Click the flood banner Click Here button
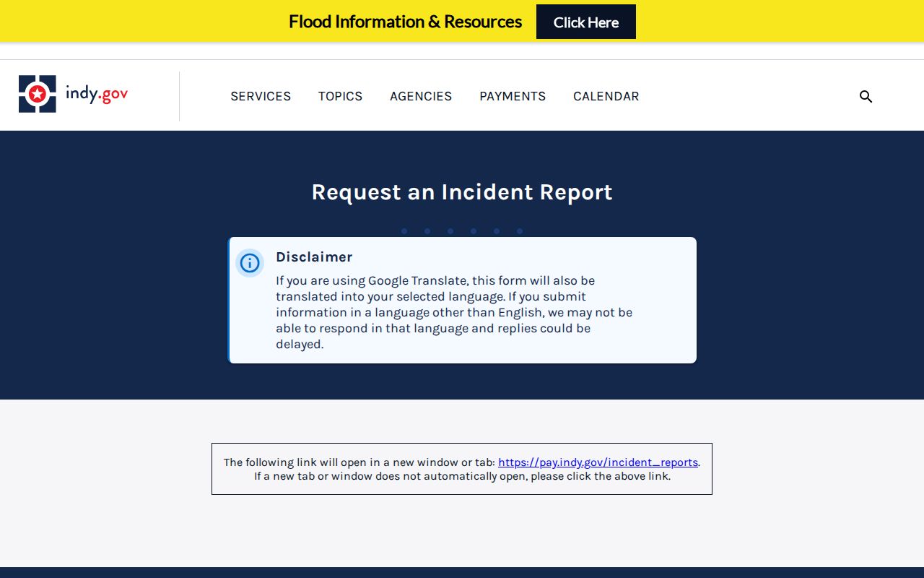Viewport: 924px width, 578px height. [x=586, y=22]
